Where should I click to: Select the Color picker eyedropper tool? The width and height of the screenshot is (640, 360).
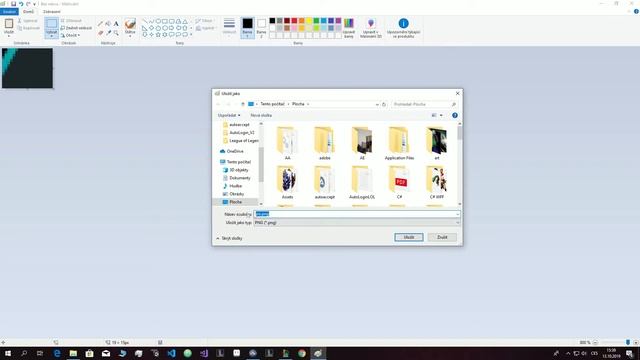108,33
